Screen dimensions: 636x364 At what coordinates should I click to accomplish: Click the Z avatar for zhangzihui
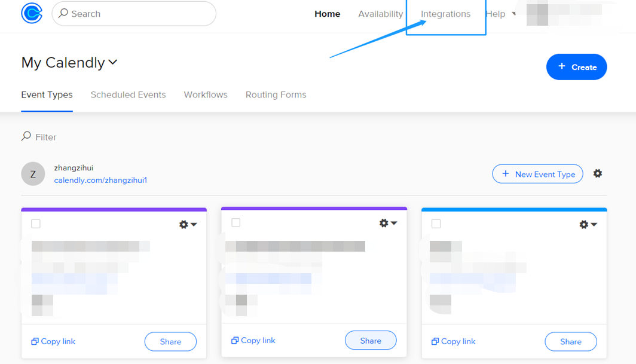coord(33,174)
